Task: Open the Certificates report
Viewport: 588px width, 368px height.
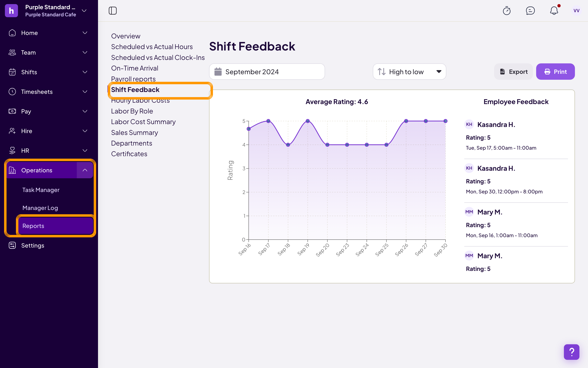Action: (x=129, y=154)
